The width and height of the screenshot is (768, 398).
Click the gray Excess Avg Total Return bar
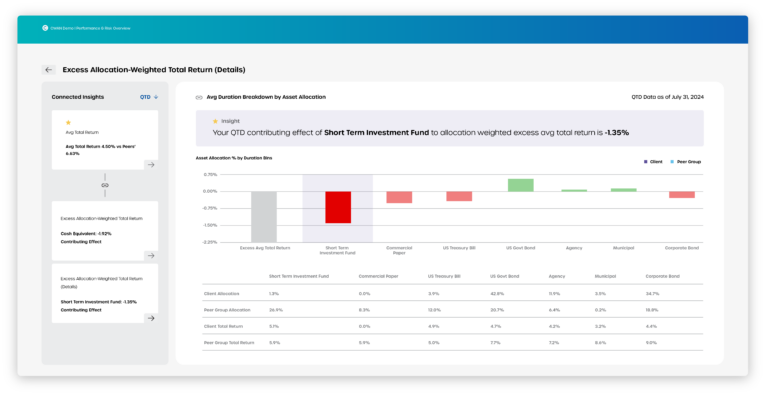click(x=264, y=216)
